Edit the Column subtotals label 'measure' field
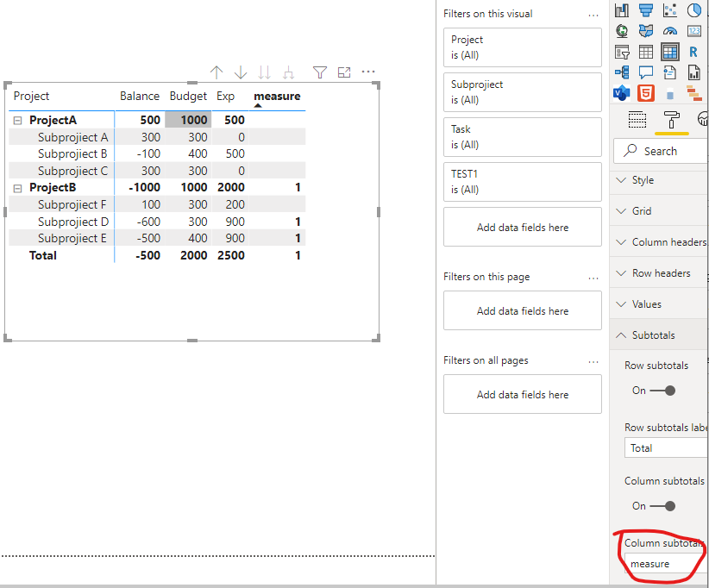 [x=666, y=564]
